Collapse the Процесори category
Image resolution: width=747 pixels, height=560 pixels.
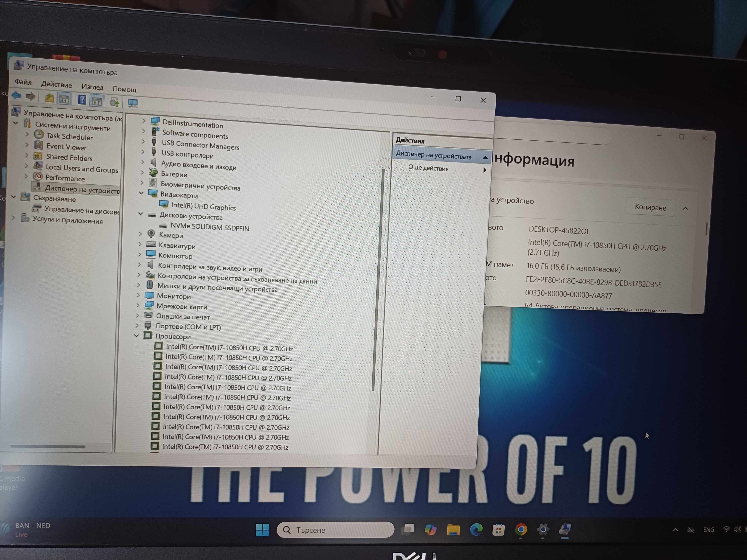tap(137, 335)
